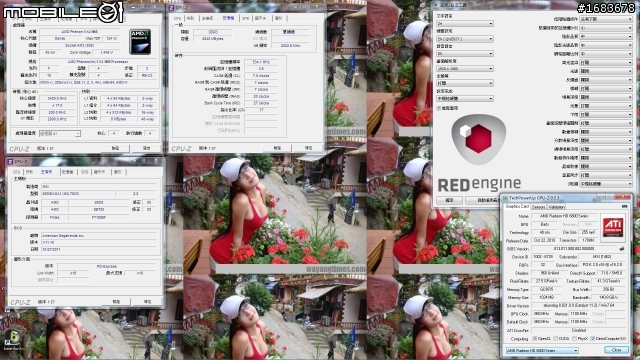Toggle the DirectCompute 5.0 checkbox
Viewport: 640px width, 360px height.
[593, 339]
